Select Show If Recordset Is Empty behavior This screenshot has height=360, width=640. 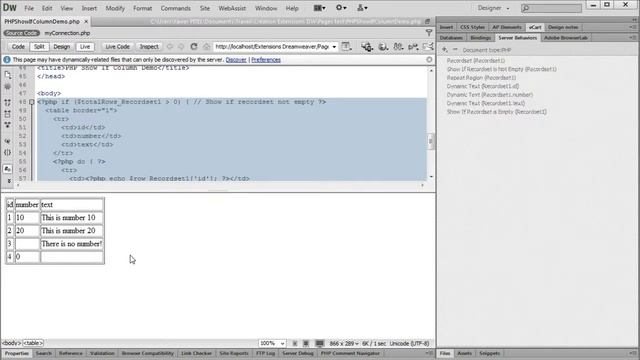(x=496, y=111)
